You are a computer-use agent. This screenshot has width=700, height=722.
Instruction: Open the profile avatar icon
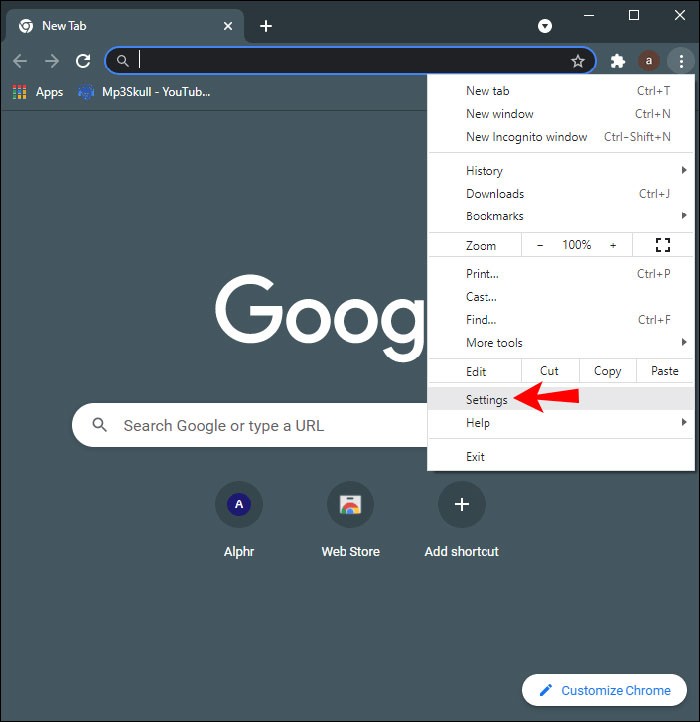point(649,61)
